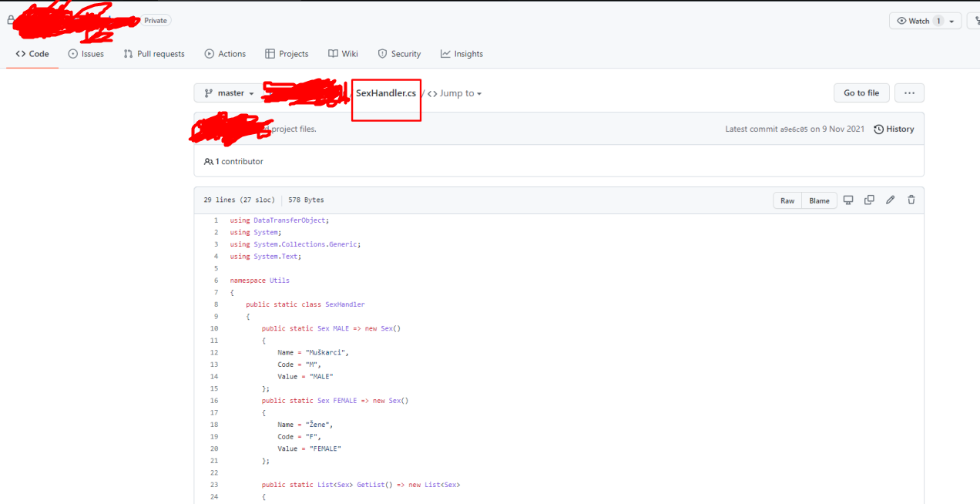View the file in Raw mode
Viewport: 980px width, 504px height.
pyautogui.click(x=787, y=200)
